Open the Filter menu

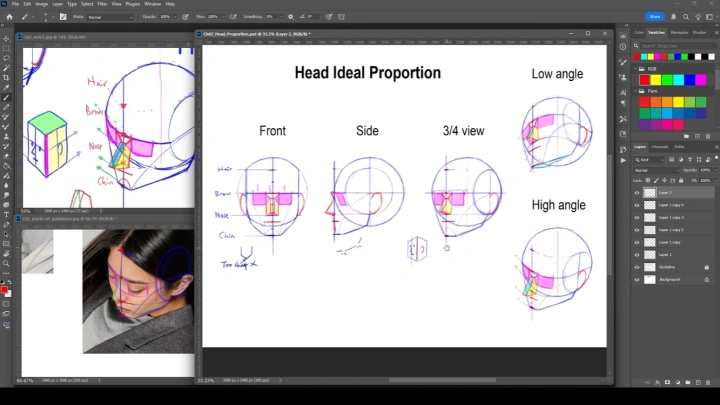coord(101,4)
